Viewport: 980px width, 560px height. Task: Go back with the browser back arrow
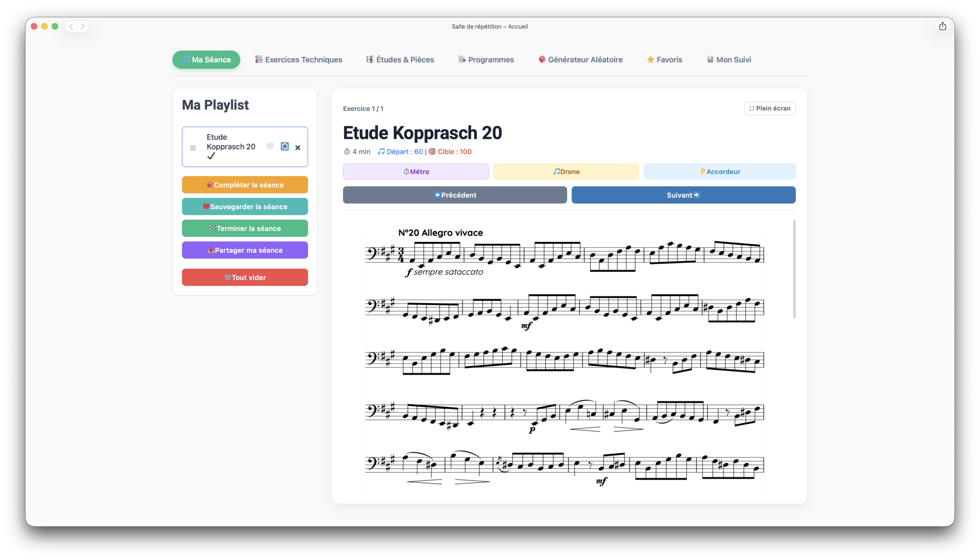pos(71,26)
